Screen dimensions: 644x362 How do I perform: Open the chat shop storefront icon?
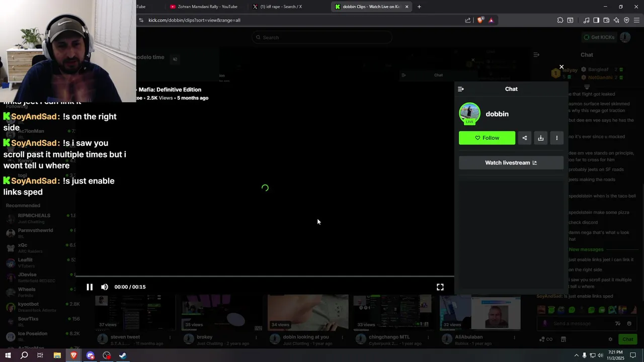point(563,339)
